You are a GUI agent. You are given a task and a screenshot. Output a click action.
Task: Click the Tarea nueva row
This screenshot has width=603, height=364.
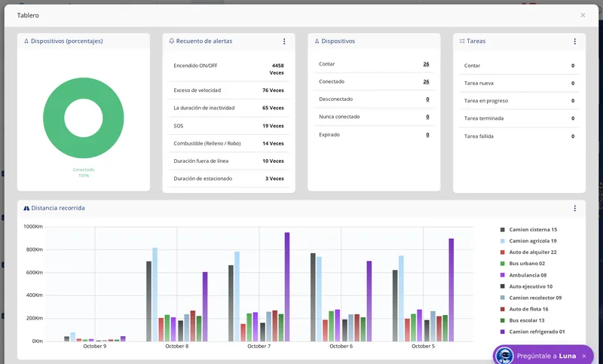coord(519,84)
